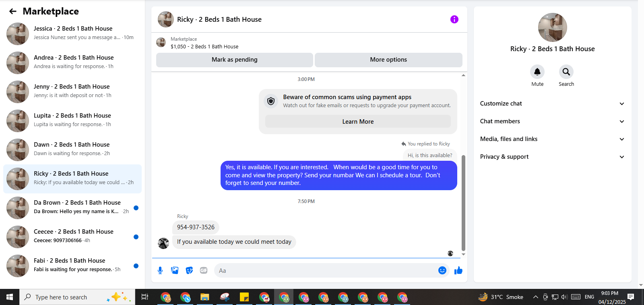Attach a photo with the image icon
Image resolution: width=644 pixels, height=305 pixels.
point(175,270)
